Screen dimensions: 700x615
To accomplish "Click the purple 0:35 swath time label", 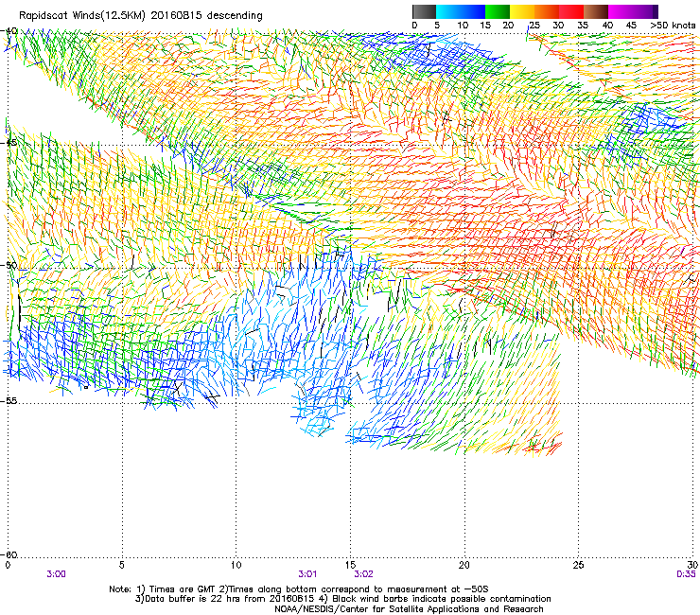I will click(686, 574).
